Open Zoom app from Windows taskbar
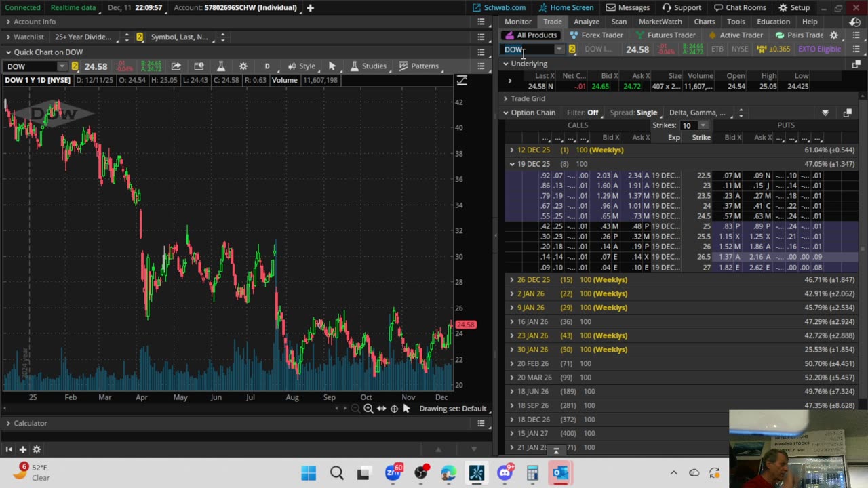Viewport: 868px width, 488px height. tap(393, 472)
